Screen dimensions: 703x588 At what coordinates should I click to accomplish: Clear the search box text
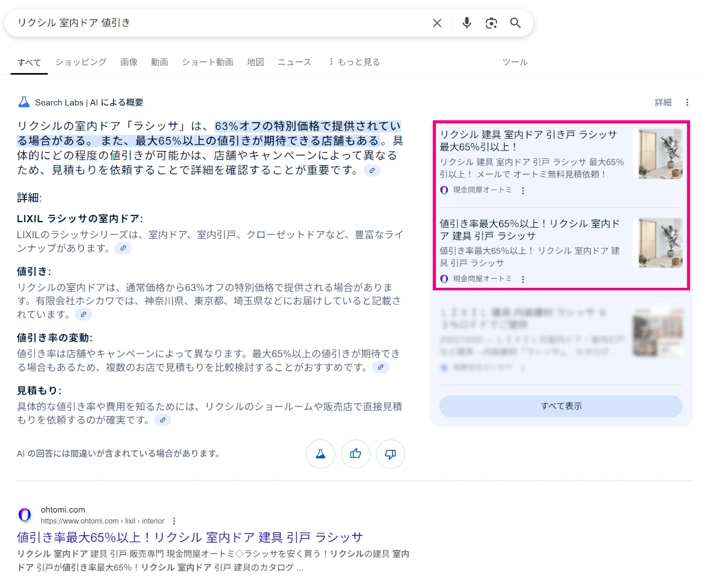437,23
